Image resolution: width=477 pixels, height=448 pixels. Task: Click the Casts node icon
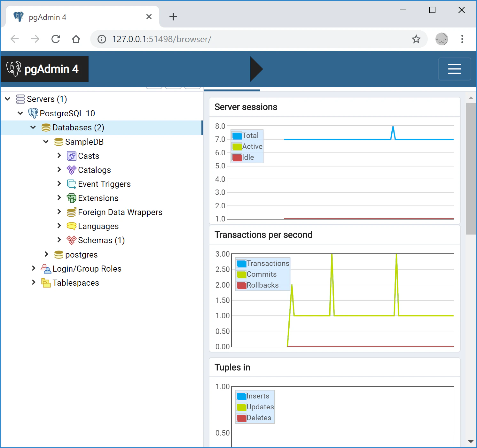[72, 156]
